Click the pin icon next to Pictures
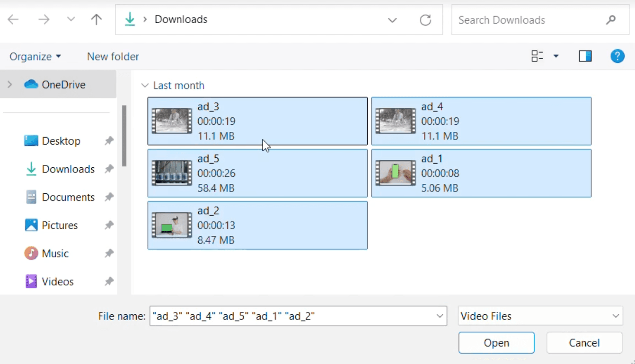The image size is (635, 364). tap(109, 225)
